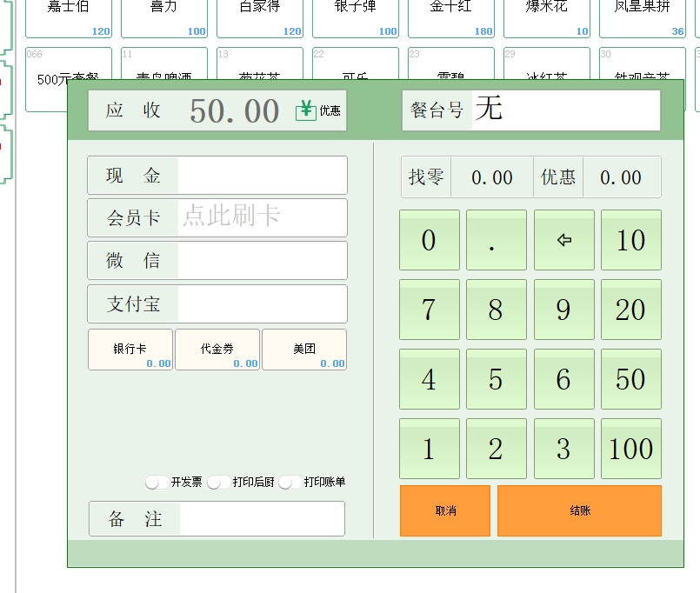Click the 餐台号 table number field

point(565,110)
